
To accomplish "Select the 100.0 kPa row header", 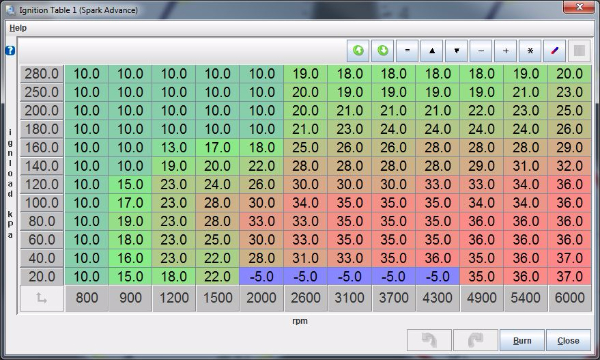I will click(x=42, y=203).
